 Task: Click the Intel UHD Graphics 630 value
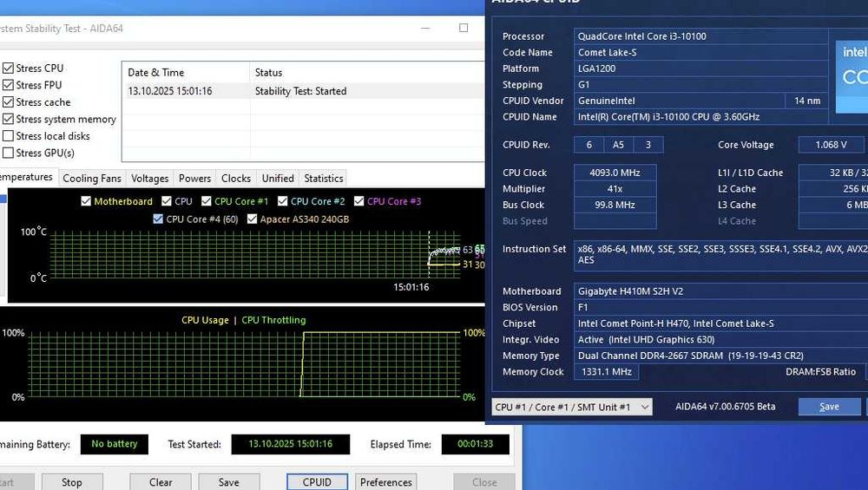tap(720, 340)
